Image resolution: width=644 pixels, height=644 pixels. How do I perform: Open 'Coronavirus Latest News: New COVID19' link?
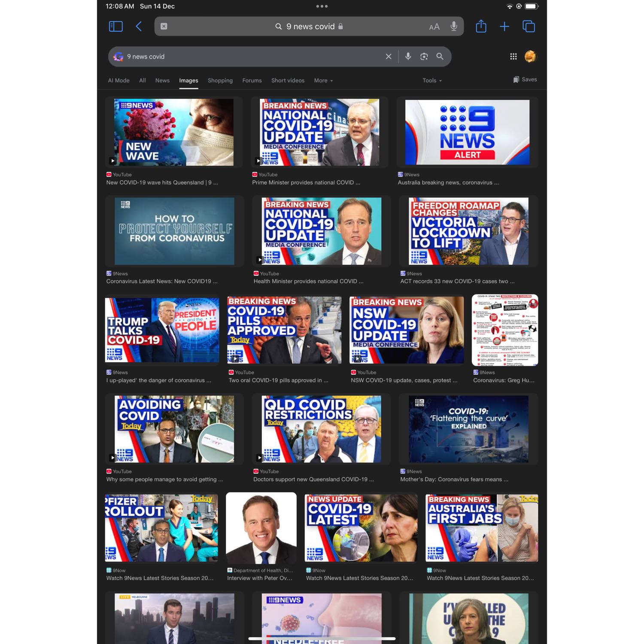tap(162, 281)
